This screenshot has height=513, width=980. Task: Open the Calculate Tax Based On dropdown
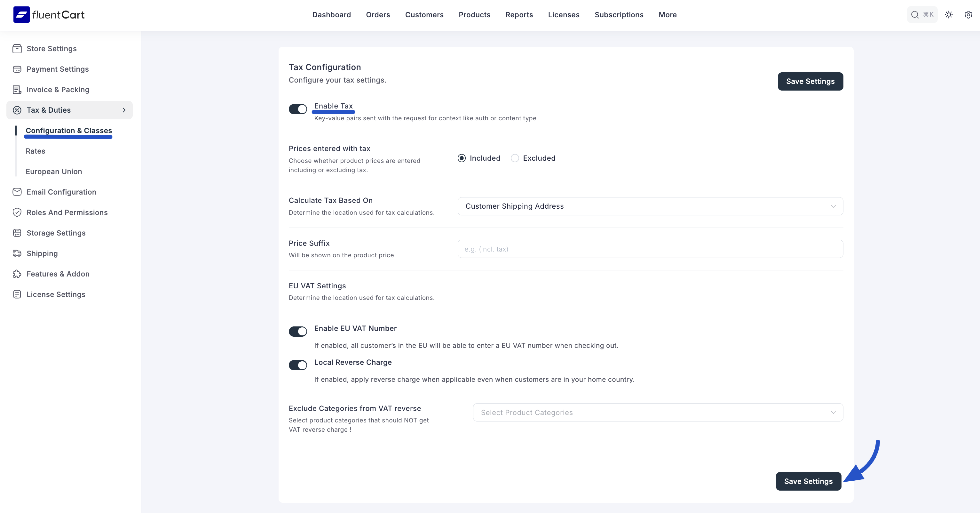650,206
